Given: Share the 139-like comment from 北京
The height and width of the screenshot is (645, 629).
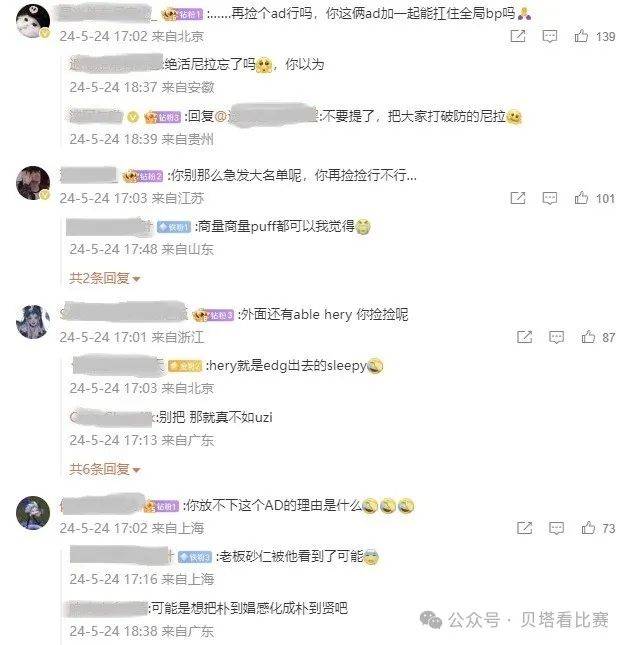Looking at the screenshot, I should click(518, 36).
